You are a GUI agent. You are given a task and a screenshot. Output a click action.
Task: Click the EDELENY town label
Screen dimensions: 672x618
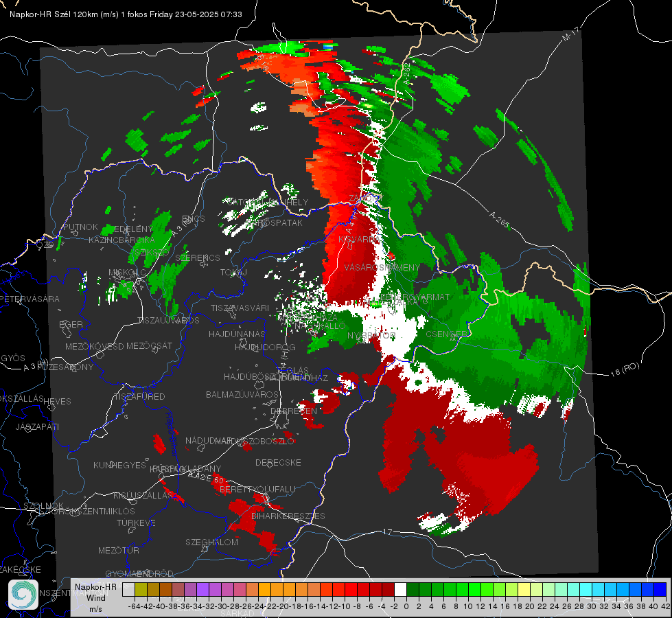(x=133, y=229)
